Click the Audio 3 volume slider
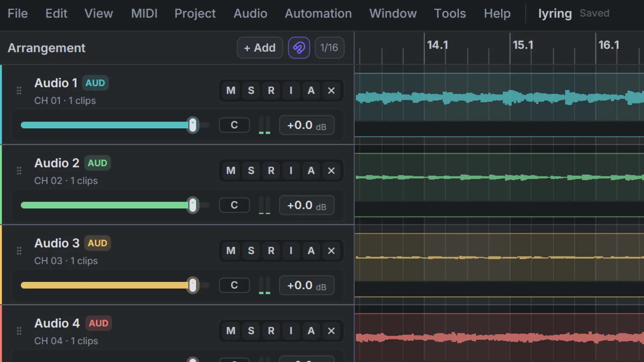 (115, 285)
